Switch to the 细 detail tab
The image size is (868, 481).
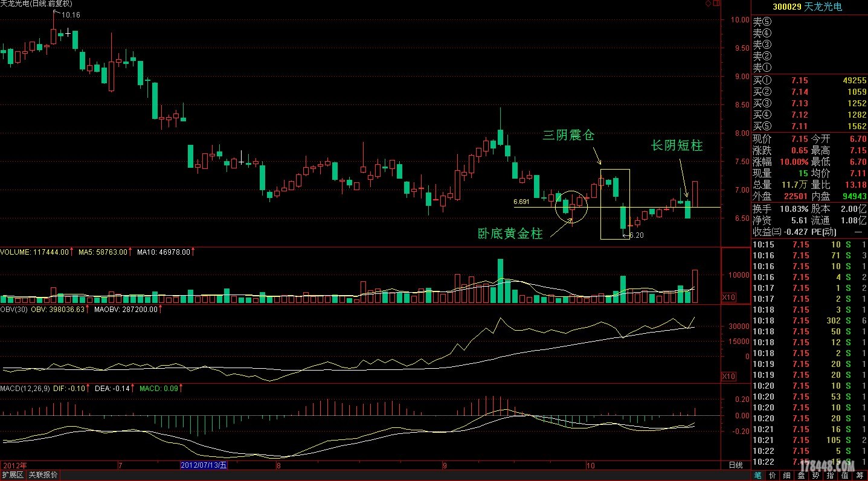tap(787, 476)
